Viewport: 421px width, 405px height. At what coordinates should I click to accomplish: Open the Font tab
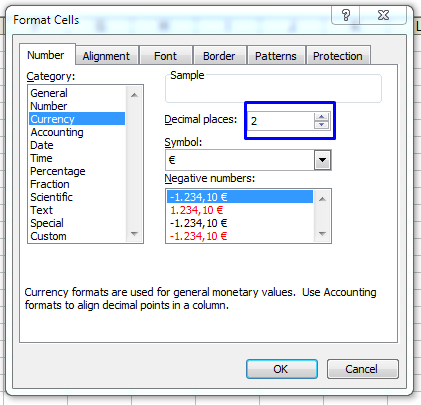165,56
